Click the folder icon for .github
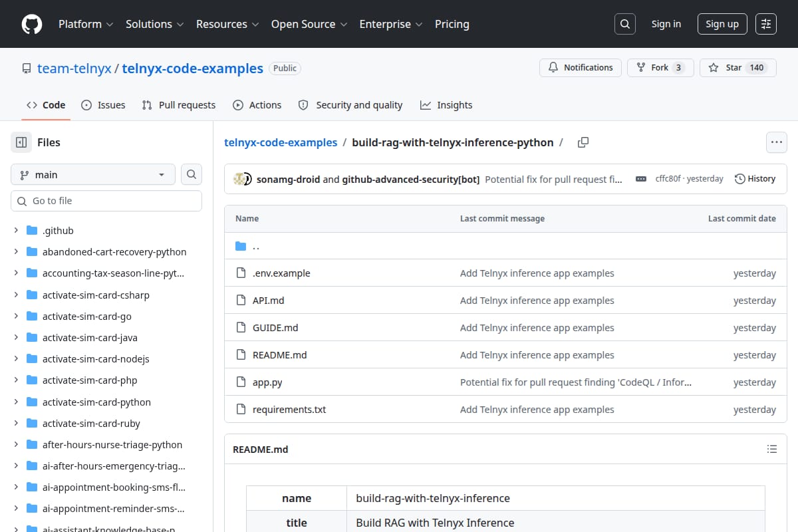This screenshot has width=798, height=532. coord(32,231)
